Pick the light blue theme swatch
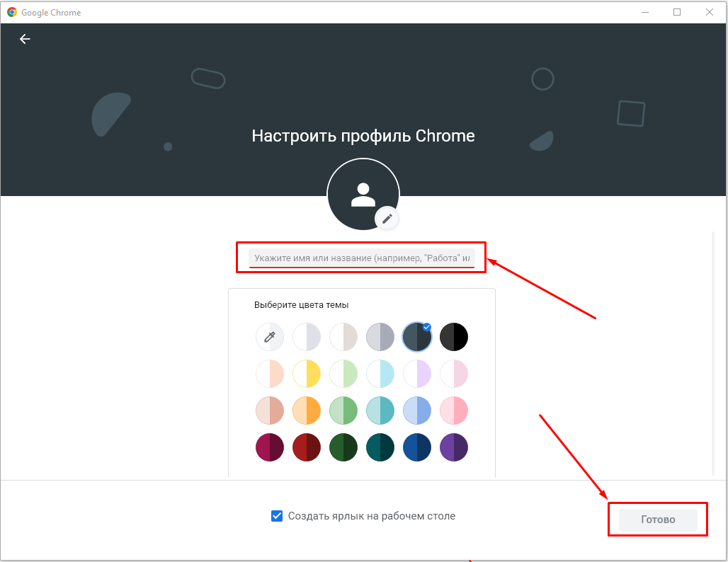 tap(417, 411)
